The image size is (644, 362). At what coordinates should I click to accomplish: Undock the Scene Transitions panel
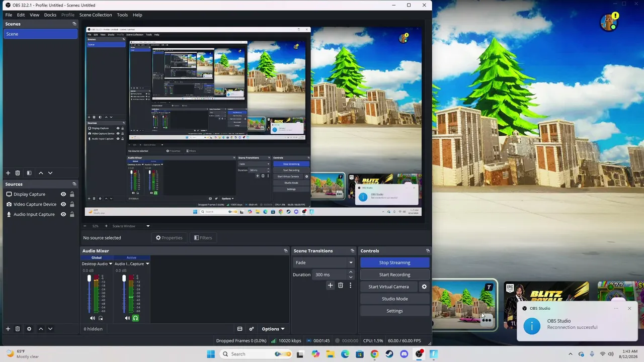click(x=352, y=250)
